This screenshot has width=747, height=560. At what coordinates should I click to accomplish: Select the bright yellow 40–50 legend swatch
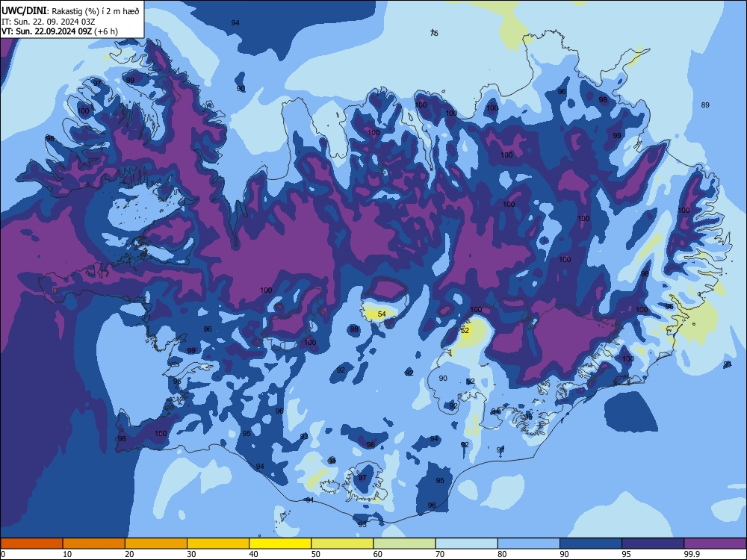[x=280, y=544]
